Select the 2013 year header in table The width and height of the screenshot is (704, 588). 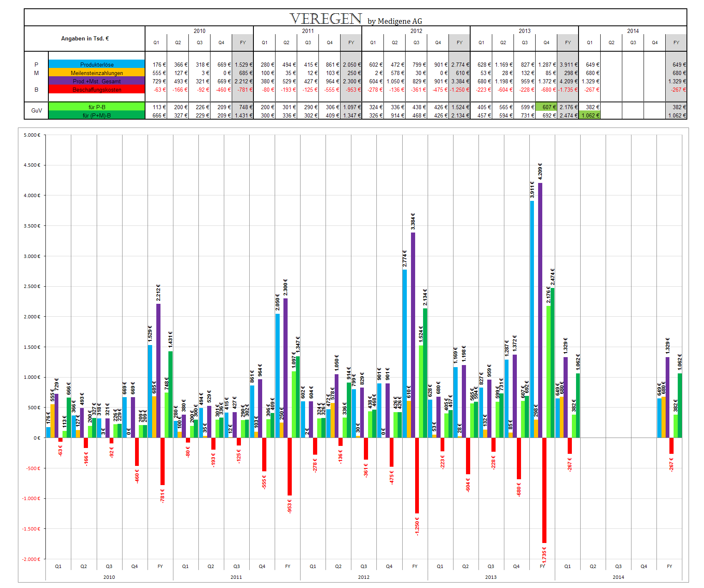point(524,30)
